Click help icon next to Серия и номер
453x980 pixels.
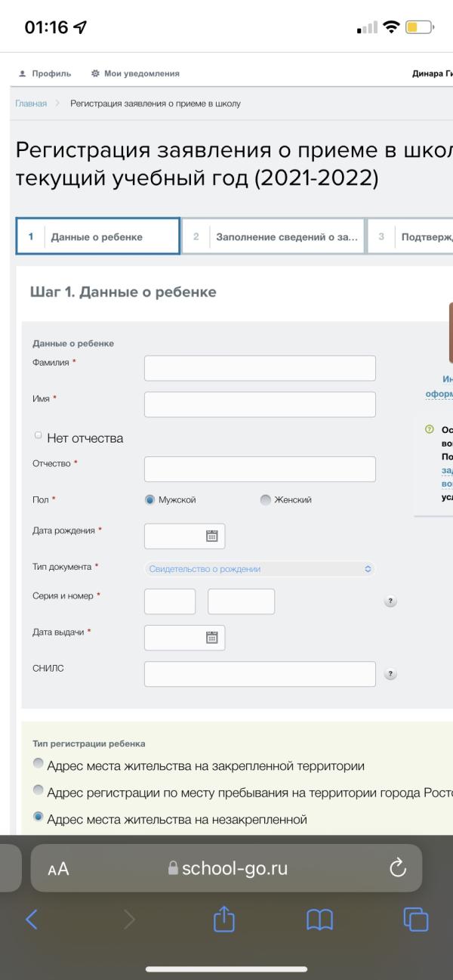[x=390, y=601]
